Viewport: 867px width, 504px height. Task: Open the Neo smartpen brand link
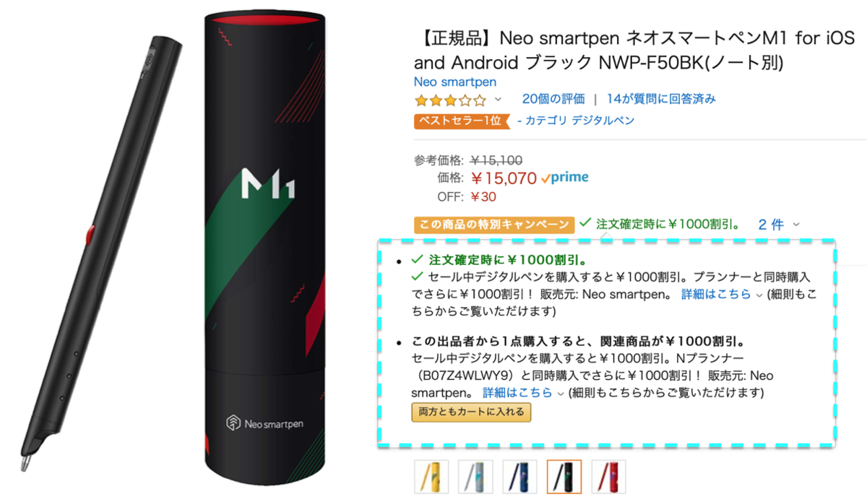[455, 82]
